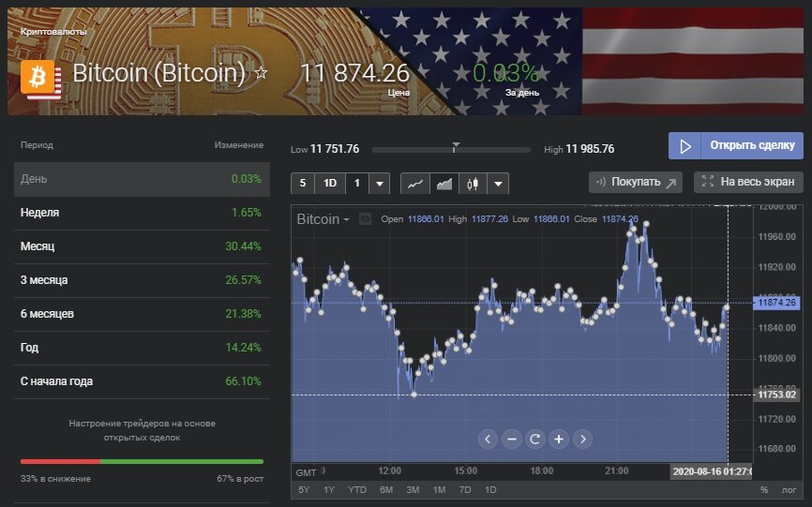
Task: Add Bitcoin to favorites with the star
Action: (x=262, y=72)
